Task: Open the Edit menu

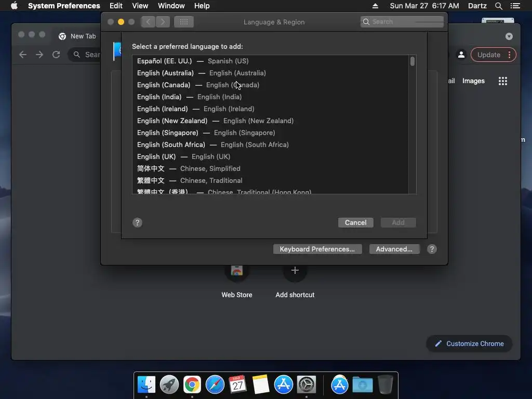Action: click(x=116, y=6)
